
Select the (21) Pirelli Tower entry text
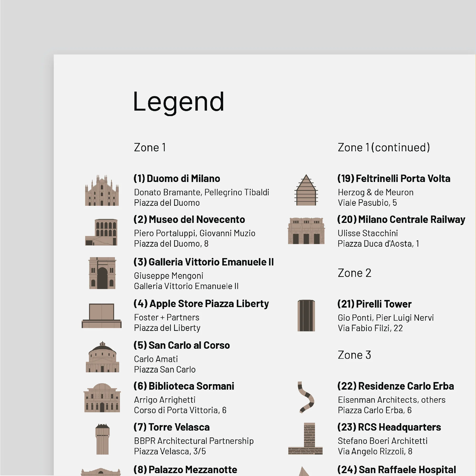374,304
